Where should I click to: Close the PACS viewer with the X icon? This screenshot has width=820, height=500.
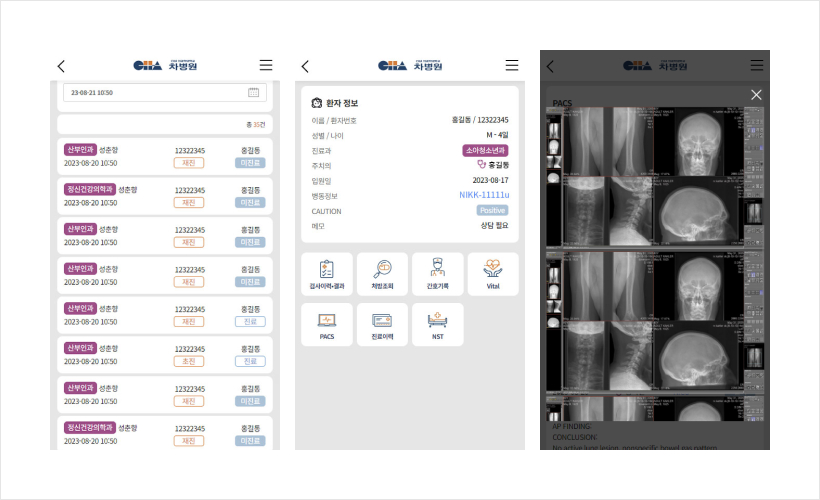[x=756, y=95]
